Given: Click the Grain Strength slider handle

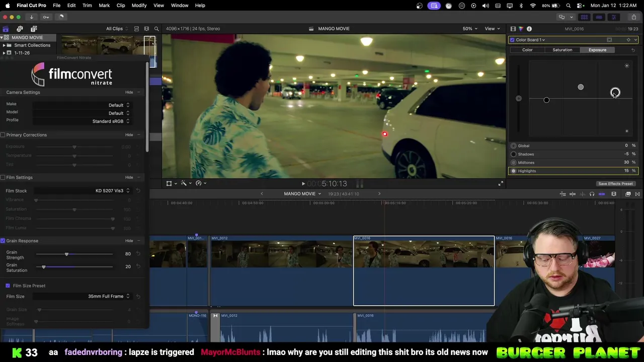Looking at the screenshot, I should point(66,254).
